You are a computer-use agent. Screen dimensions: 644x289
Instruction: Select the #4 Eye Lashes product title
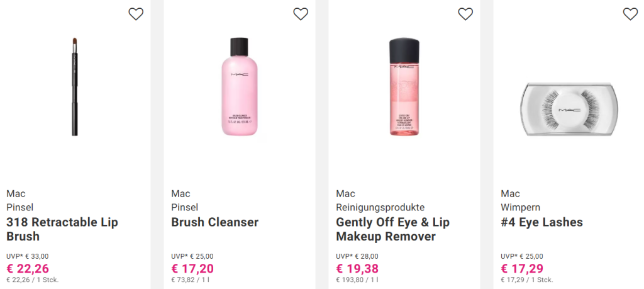[x=541, y=222]
